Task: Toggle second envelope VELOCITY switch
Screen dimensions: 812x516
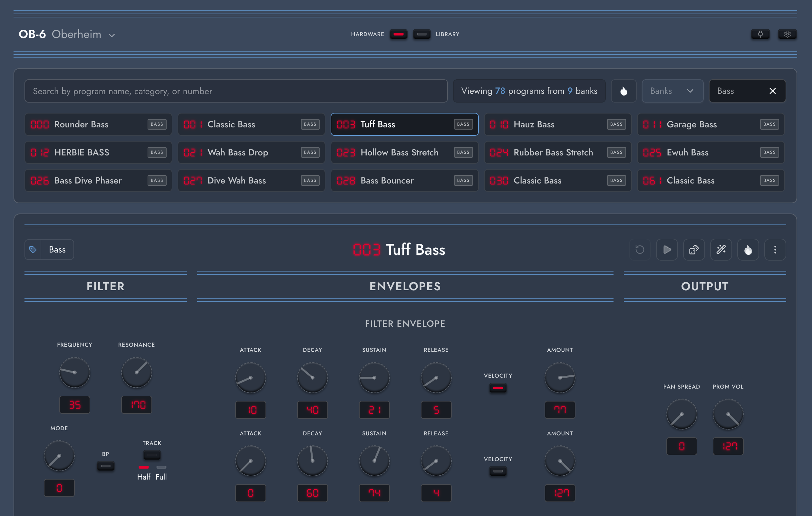Action: (498, 471)
